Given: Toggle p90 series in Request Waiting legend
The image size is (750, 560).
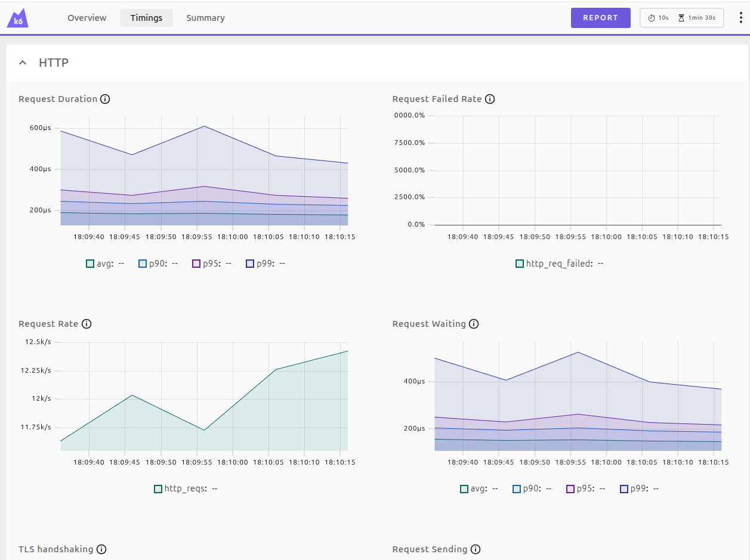Looking at the screenshot, I should (532, 489).
